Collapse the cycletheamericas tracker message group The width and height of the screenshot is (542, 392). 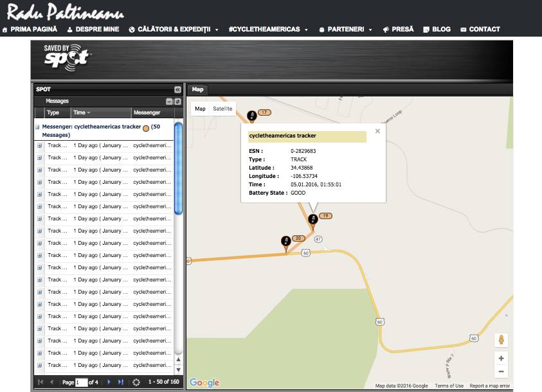[x=37, y=127]
